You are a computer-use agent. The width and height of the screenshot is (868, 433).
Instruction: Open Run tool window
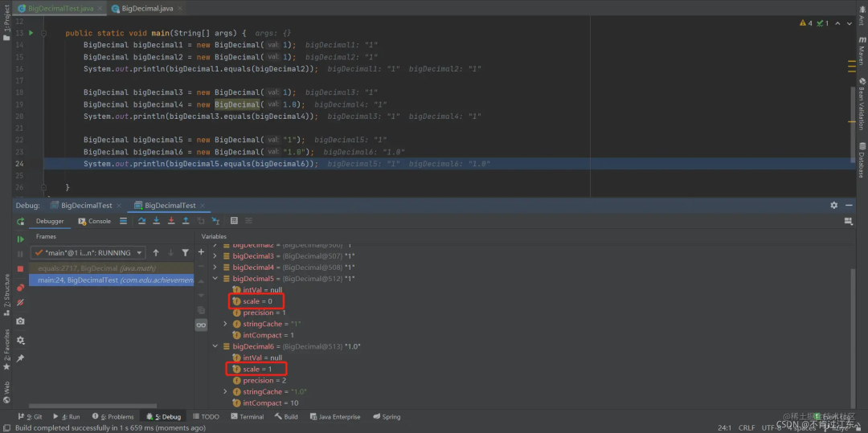pyautogui.click(x=67, y=417)
